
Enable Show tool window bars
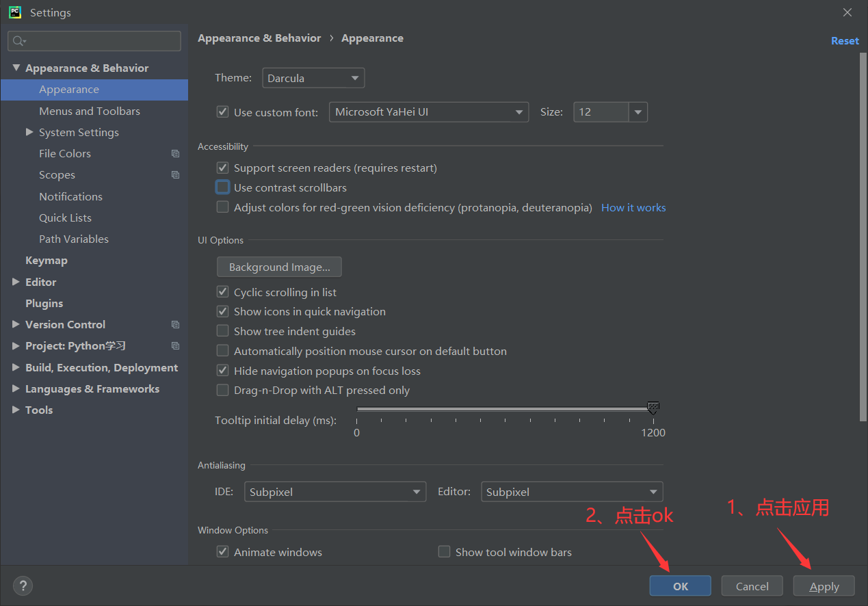point(444,551)
